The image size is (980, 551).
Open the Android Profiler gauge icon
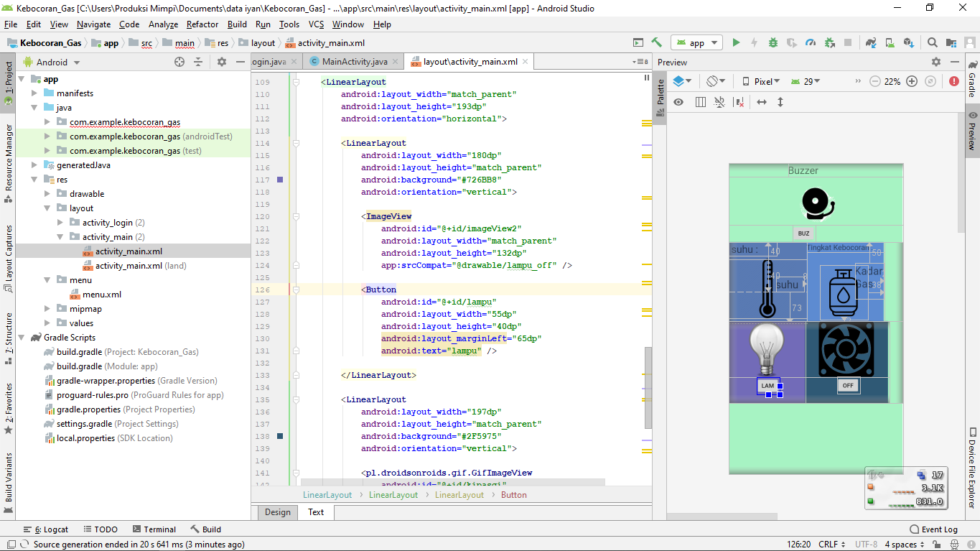[811, 43]
